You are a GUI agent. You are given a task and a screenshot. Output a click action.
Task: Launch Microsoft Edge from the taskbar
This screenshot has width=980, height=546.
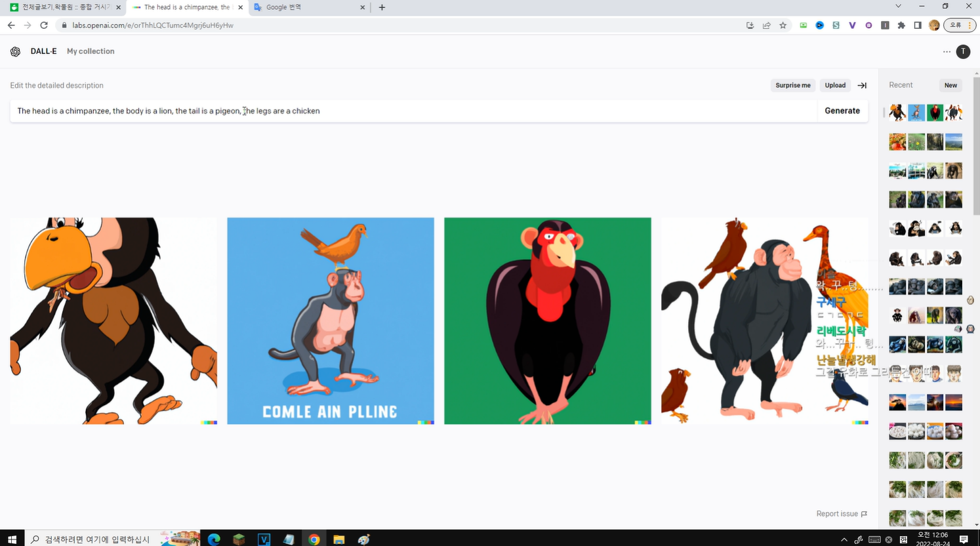point(214,539)
